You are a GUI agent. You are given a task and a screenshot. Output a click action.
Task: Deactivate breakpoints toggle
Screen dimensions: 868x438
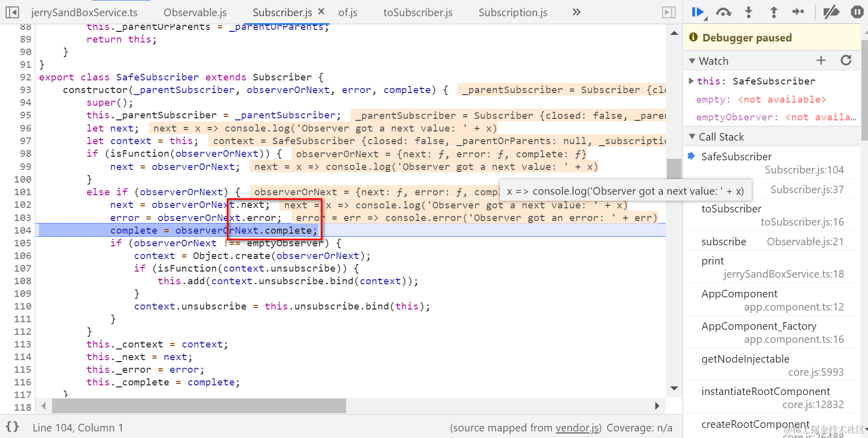831,12
